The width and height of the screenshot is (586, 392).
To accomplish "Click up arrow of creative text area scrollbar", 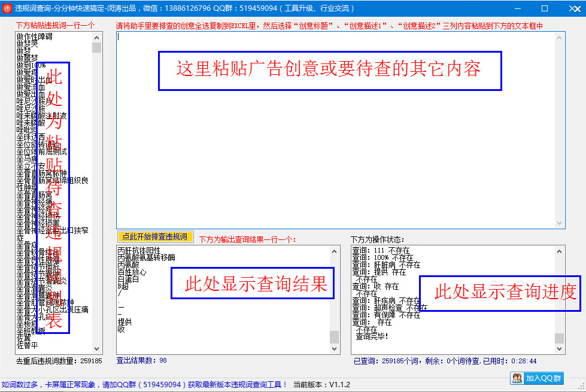I will (560, 37).
